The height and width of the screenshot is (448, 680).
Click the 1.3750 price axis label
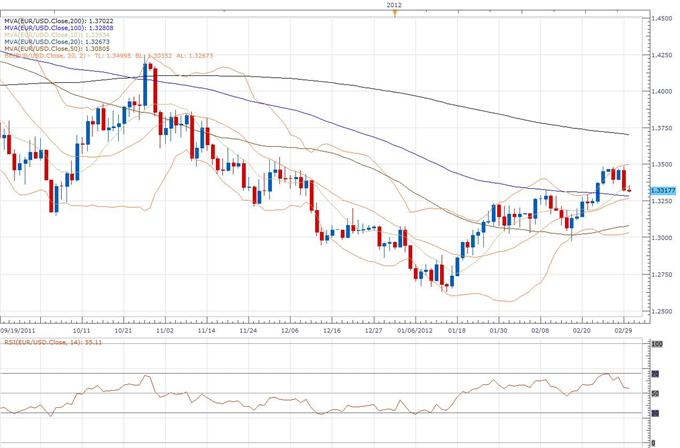click(661, 128)
